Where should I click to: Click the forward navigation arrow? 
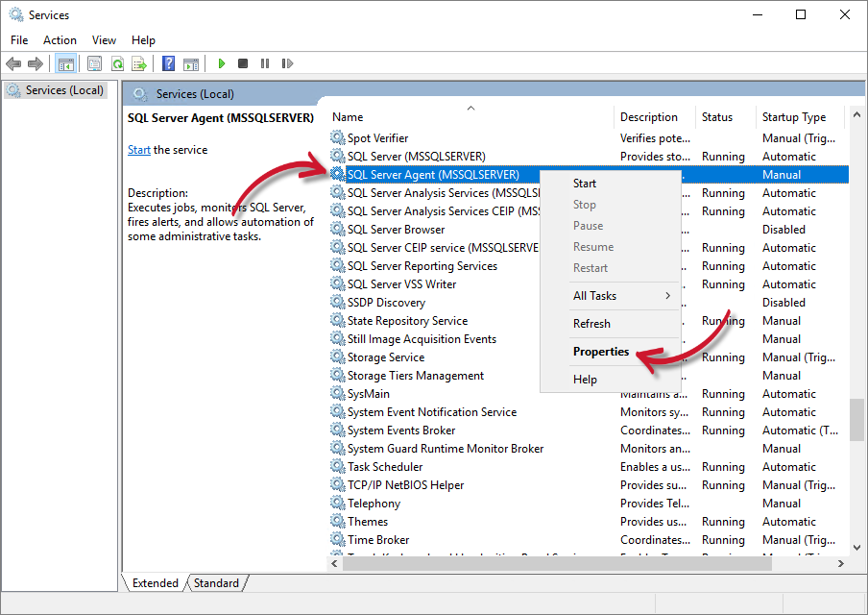36,63
